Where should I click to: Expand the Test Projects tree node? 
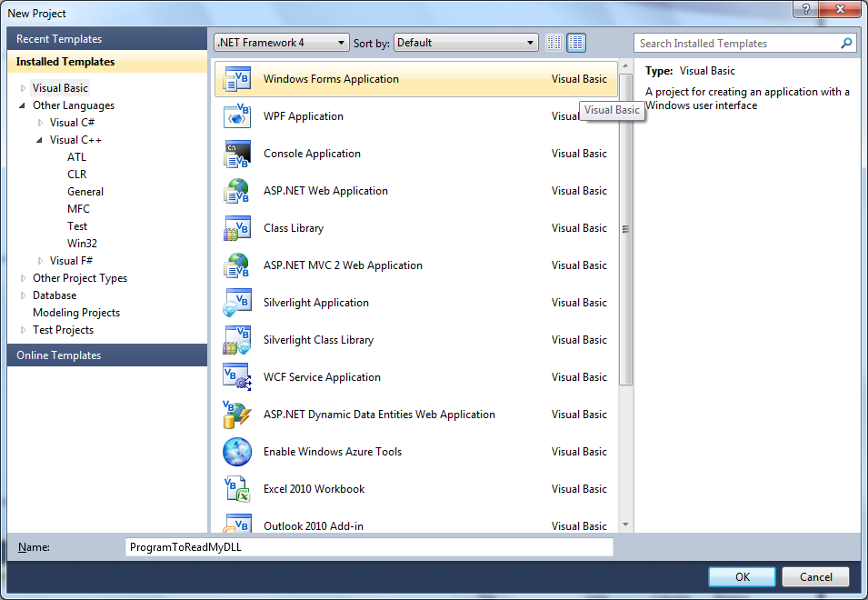click(23, 330)
